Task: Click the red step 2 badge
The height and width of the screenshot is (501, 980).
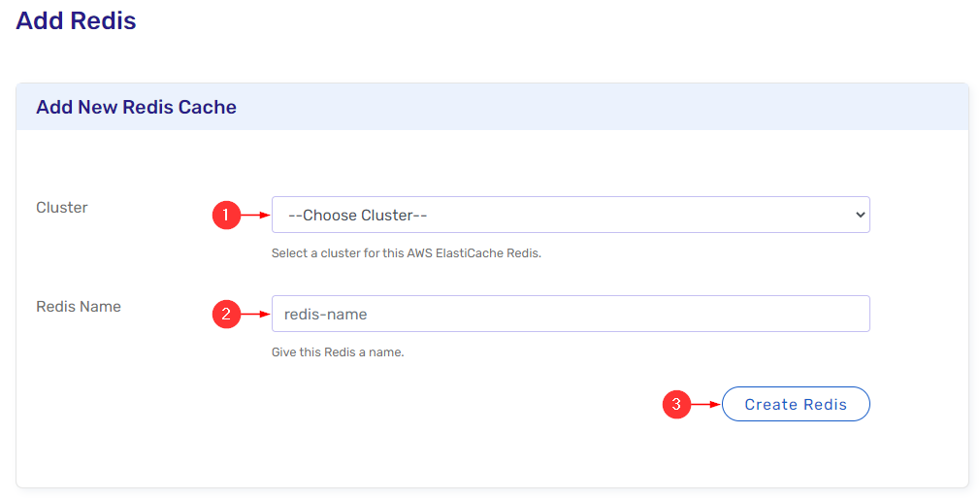Action: pyautogui.click(x=225, y=314)
